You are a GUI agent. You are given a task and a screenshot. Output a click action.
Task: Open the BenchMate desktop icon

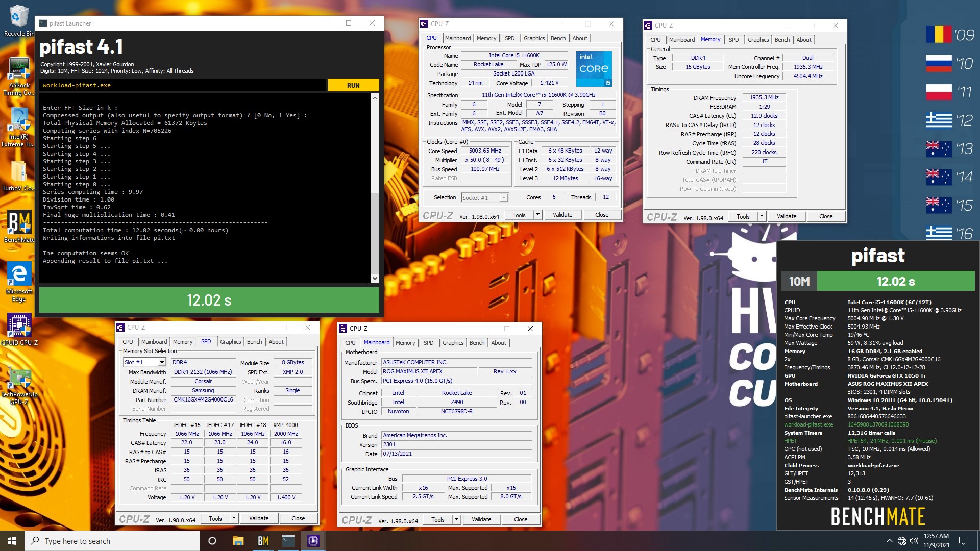click(19, 227)
